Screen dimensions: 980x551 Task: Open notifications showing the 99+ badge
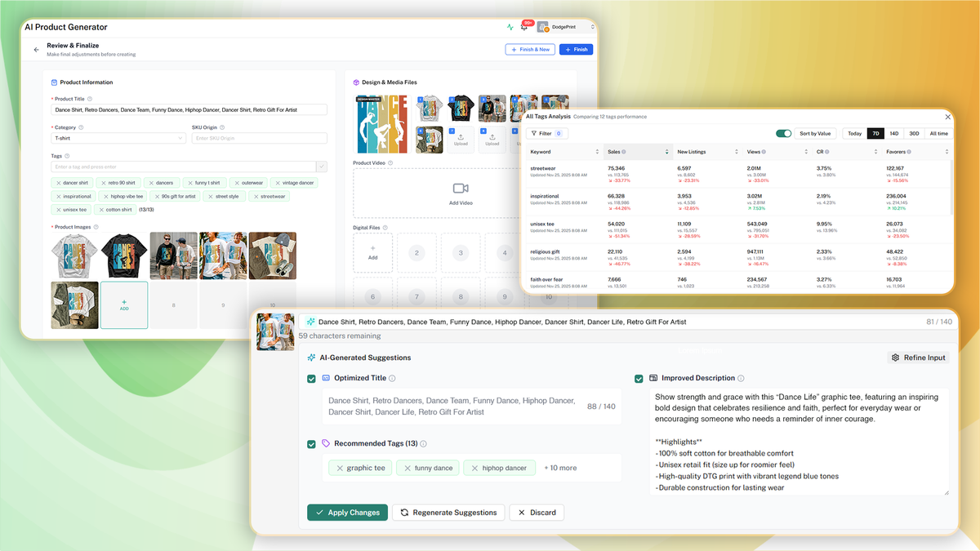tap(523, 28)
